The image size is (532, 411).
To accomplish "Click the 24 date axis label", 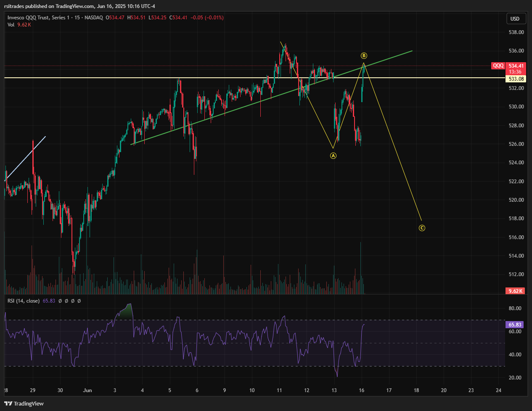I will click(x=498, y=390).
